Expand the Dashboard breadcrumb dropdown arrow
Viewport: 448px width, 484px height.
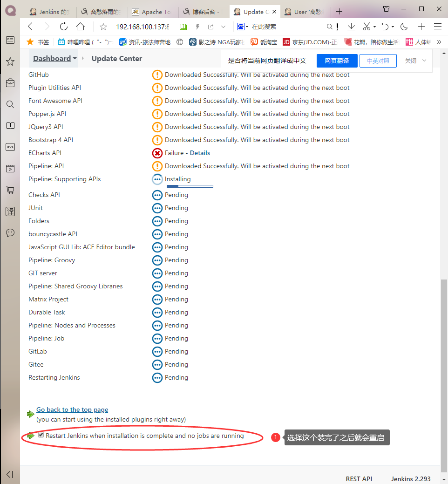[75, 58]
